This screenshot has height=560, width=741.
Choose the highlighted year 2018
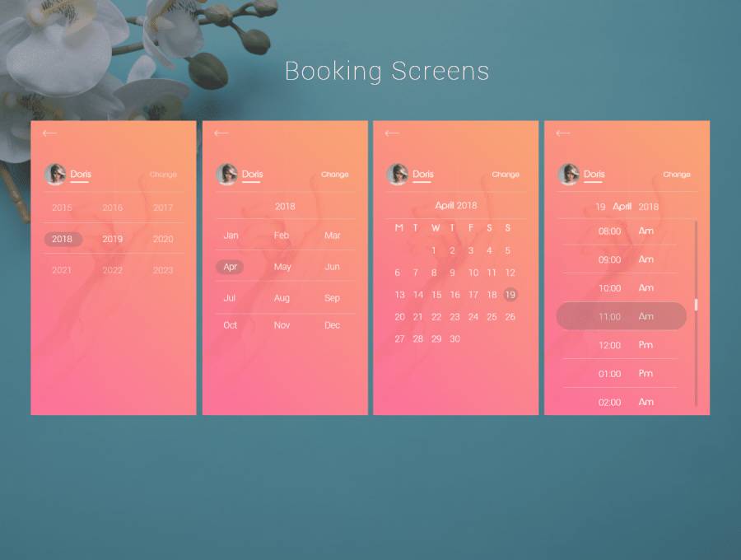63,240
